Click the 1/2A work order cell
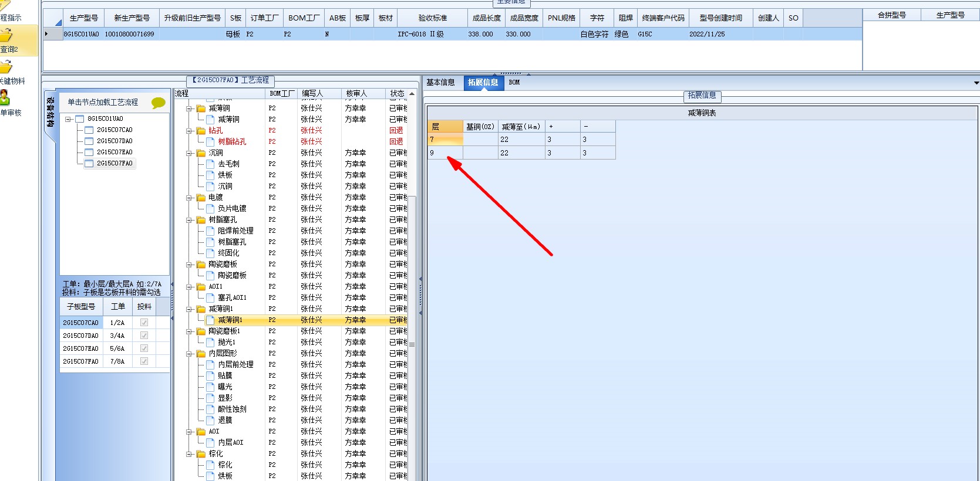The image size is (980, 481). click(117, 323)
